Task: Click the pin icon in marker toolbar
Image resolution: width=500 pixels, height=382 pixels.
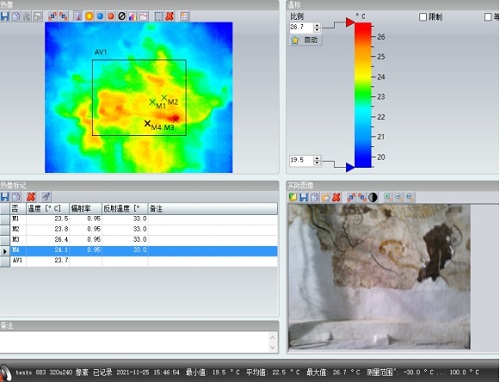Action: point(46,197)
